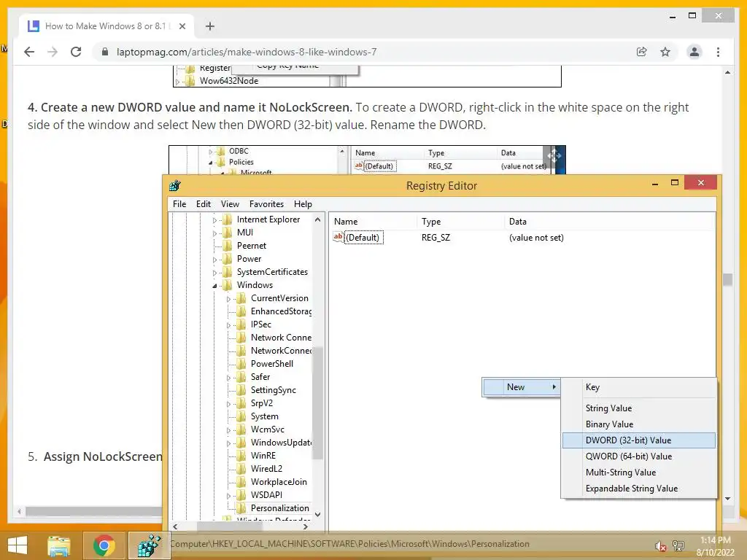Viewport: 747px width, 560px height.
Task: Click the browser page vertical scrollbar thumb
Action: tap(727, 279)
